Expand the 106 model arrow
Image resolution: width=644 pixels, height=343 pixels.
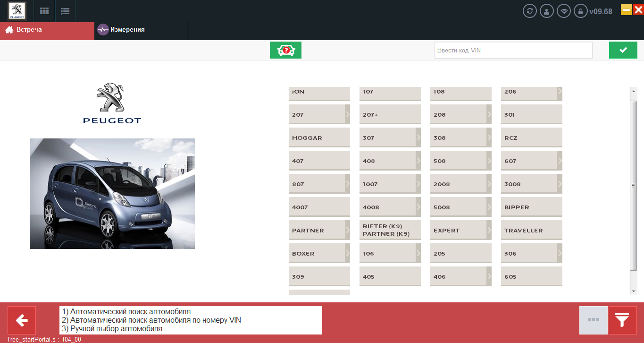click(x=418, y=253)
